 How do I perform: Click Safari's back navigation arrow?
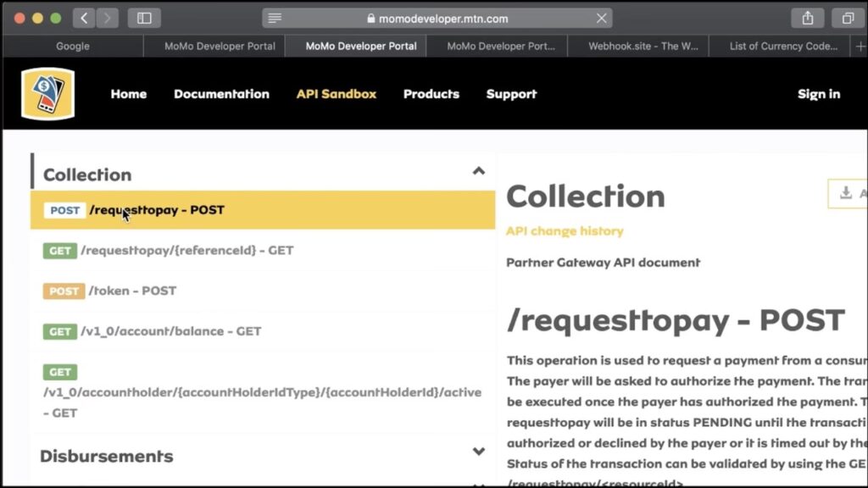click(84, 18)
